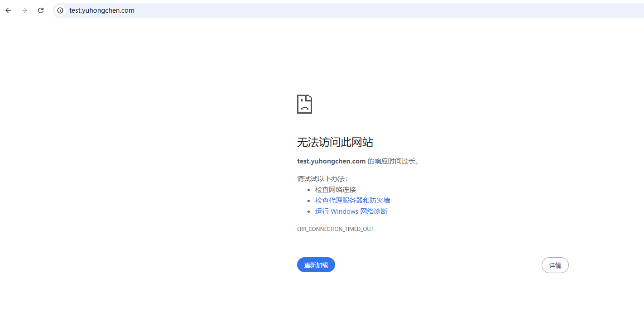Click the 无法访问此网站 heading
Image resolution: width=644 pixels, height=317 pixels.
coord(335,142)
